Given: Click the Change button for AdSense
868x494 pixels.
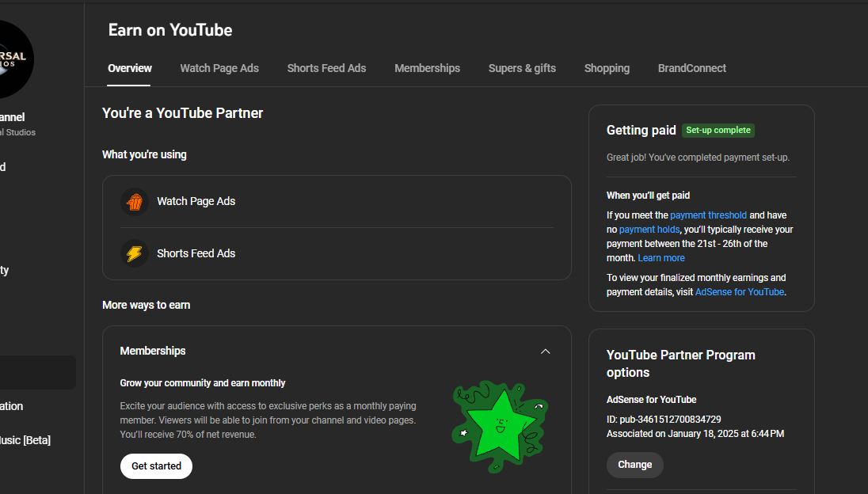Looking at the screenshot, I should click(635, 465).
